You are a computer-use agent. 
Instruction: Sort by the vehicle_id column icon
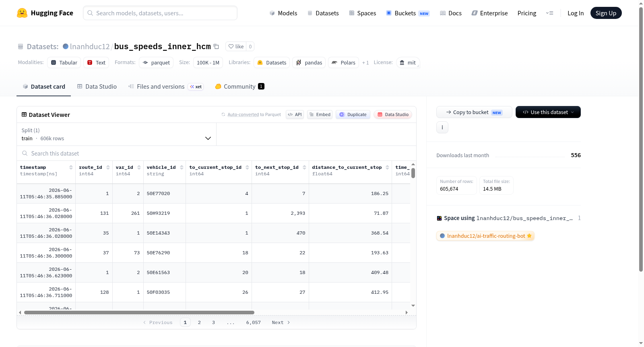coord(182,167)
